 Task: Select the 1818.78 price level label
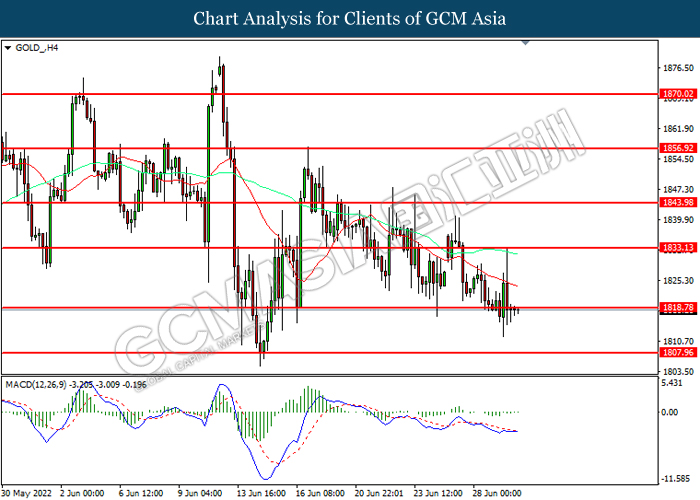[678, 308]
